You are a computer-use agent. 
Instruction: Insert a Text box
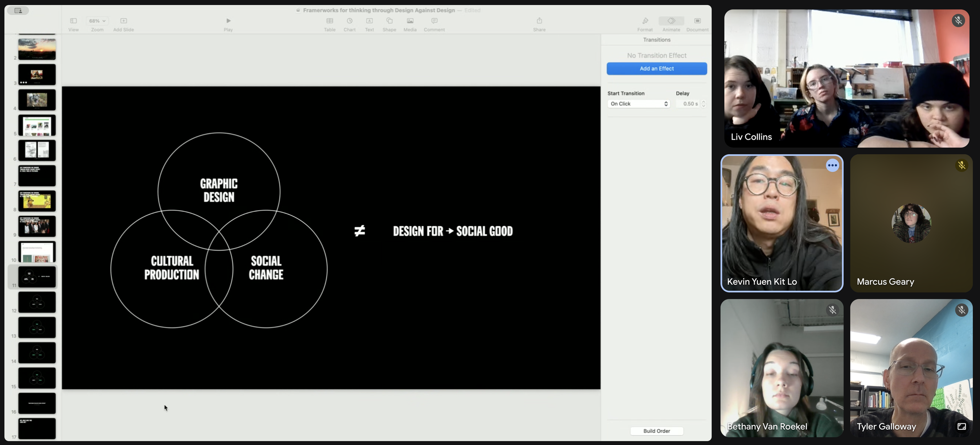[369, 21]
